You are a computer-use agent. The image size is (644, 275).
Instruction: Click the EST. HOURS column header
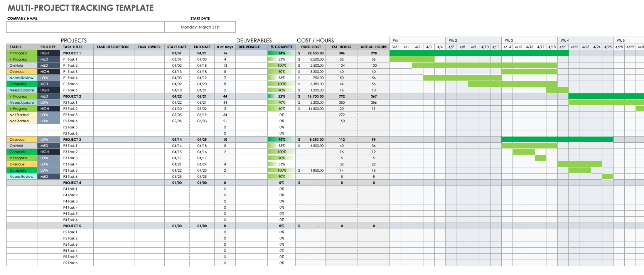pyautogui.click(x=342, y=47)
